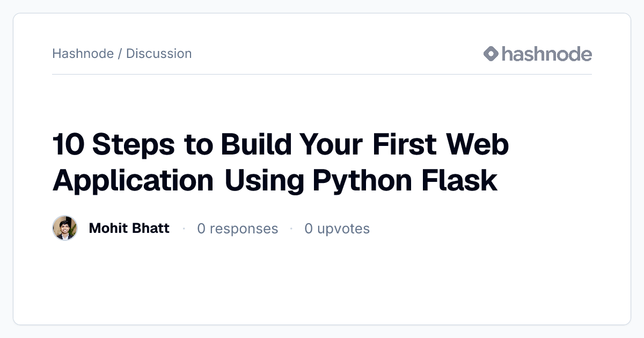The height and width of the screenshot is (338, 644).
Task: Go to the Discussion breadcrumb
Action: point(159,54)
